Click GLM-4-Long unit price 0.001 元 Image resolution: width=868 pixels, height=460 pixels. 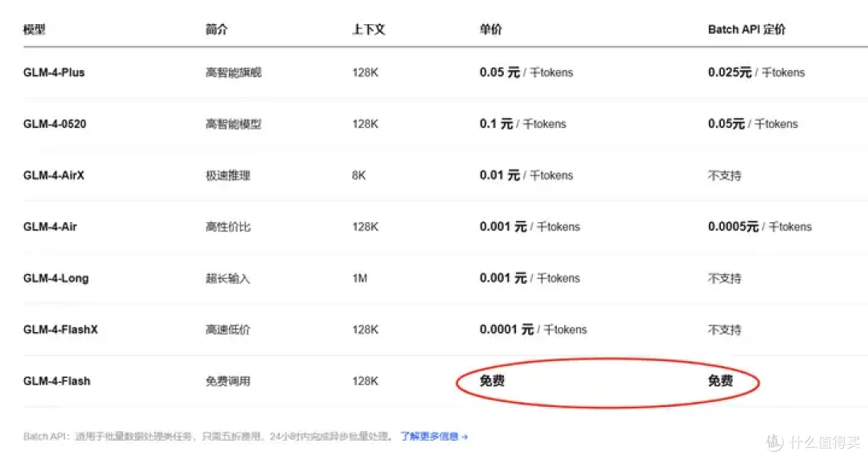[502, 278]
